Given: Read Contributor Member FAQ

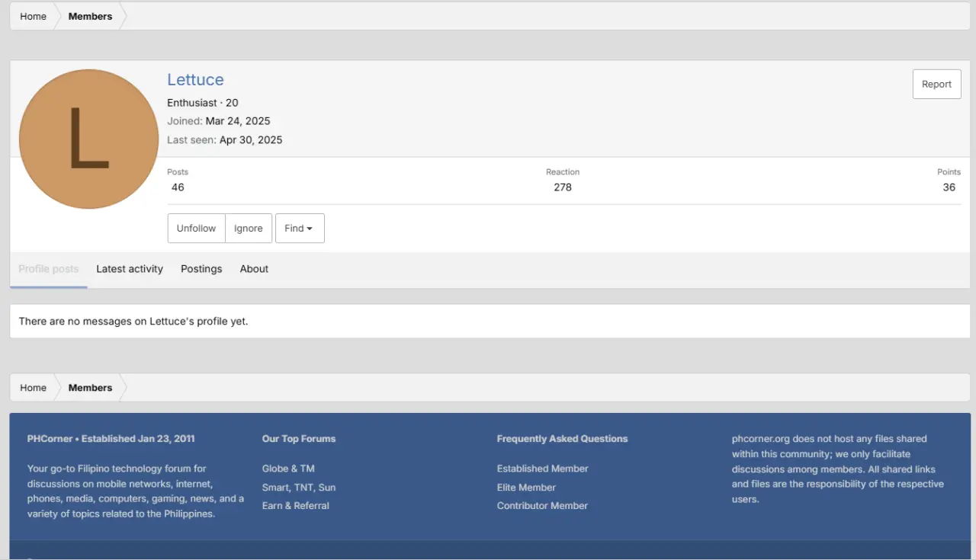Looking at the screenshot, I should 542,506.
